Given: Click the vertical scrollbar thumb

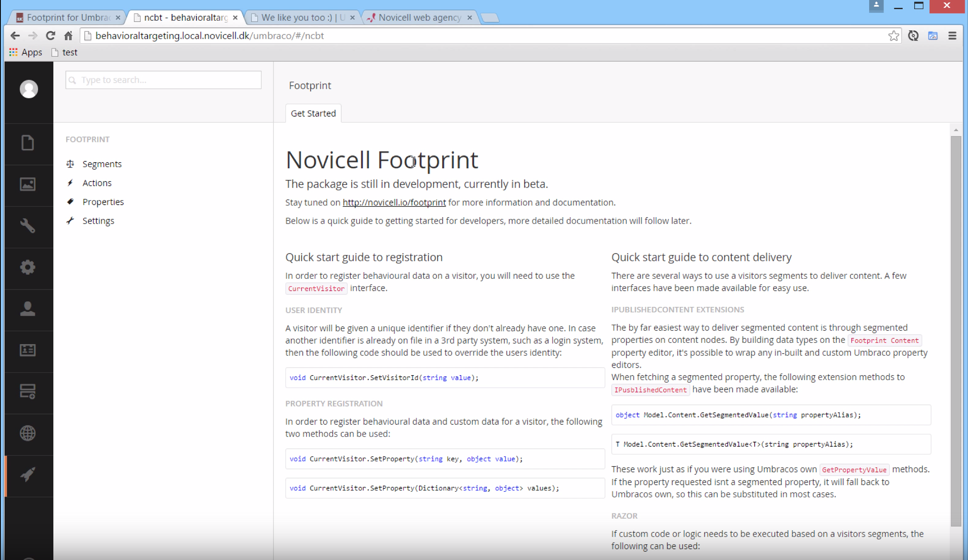Looking at the screenshot, I should pyautogui.click(x=956, y=331).
